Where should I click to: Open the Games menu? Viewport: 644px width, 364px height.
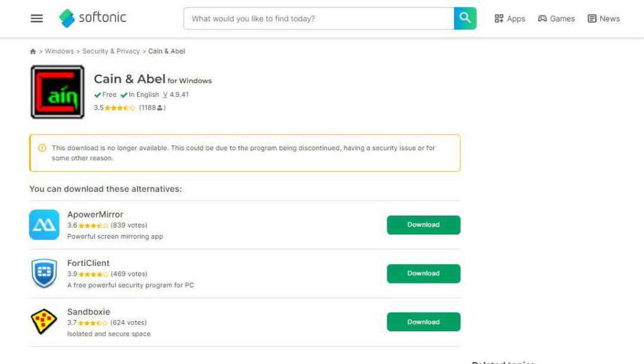[x=556, y=19]
